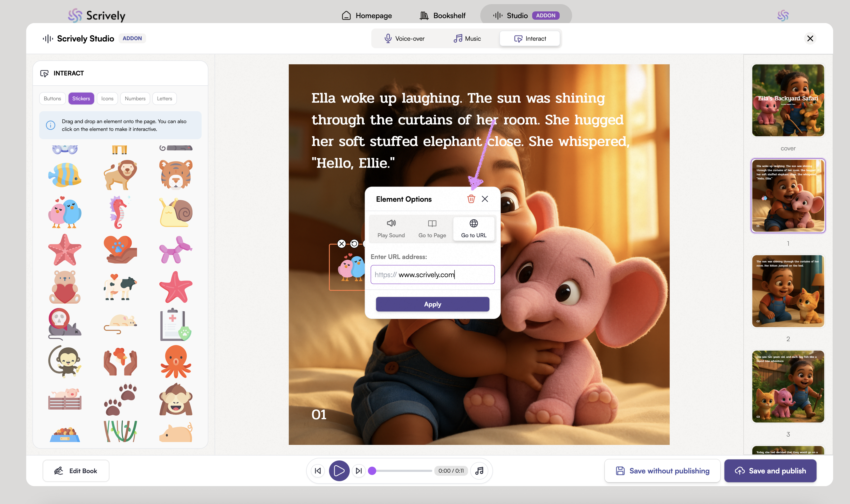The width and height of the screenshot is (850, 504).
Task: Open the music note playback settings
Action: 479,471
